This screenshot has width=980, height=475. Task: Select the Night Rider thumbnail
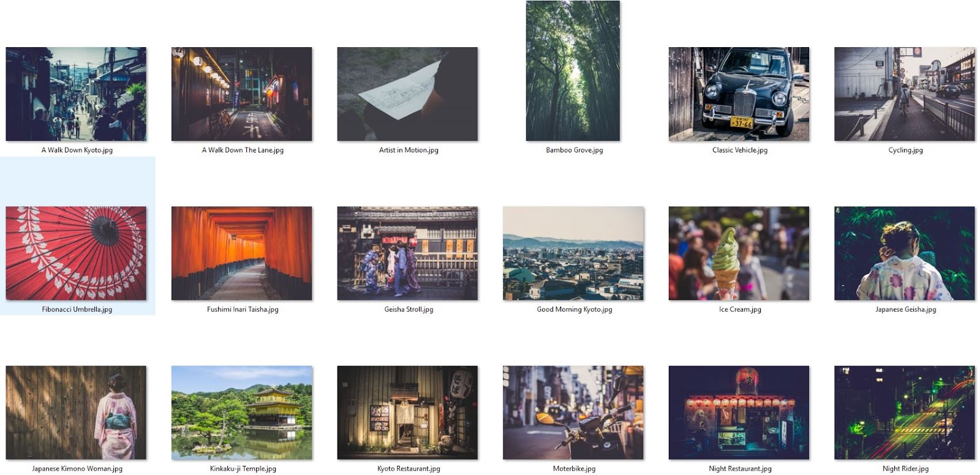pyautogui.click(x=905, y=413)
